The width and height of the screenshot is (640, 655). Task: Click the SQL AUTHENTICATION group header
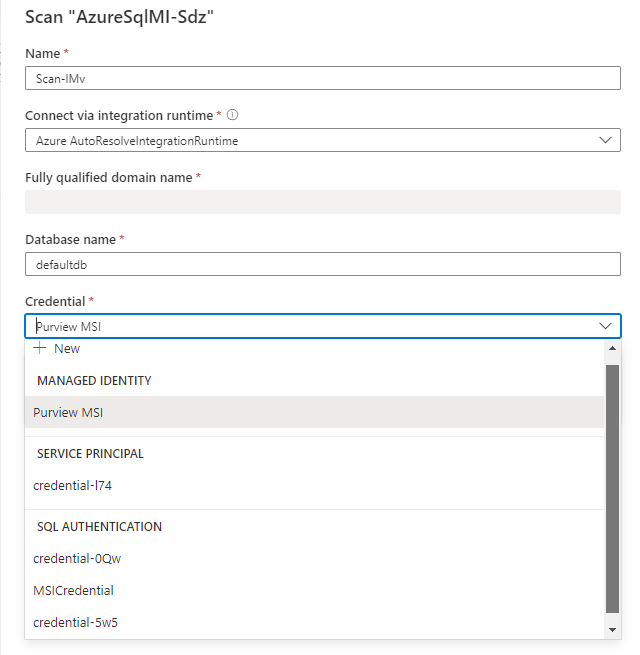(99, 527)
